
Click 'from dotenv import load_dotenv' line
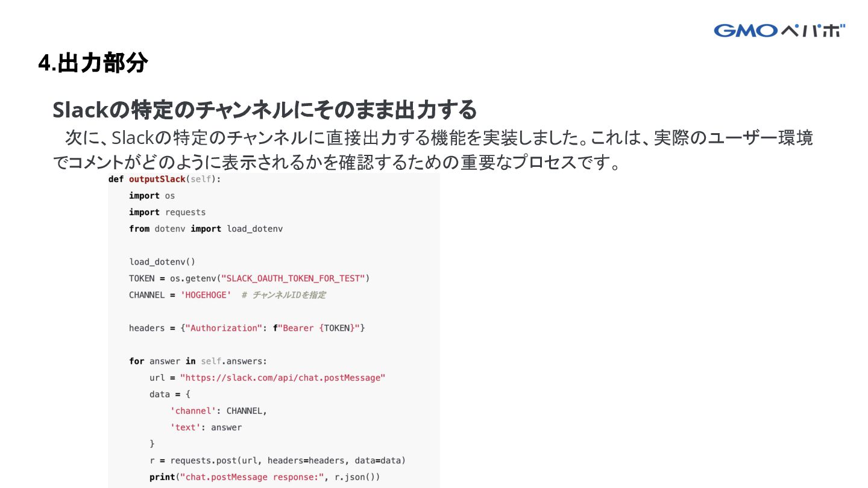(x=206, y=229)
